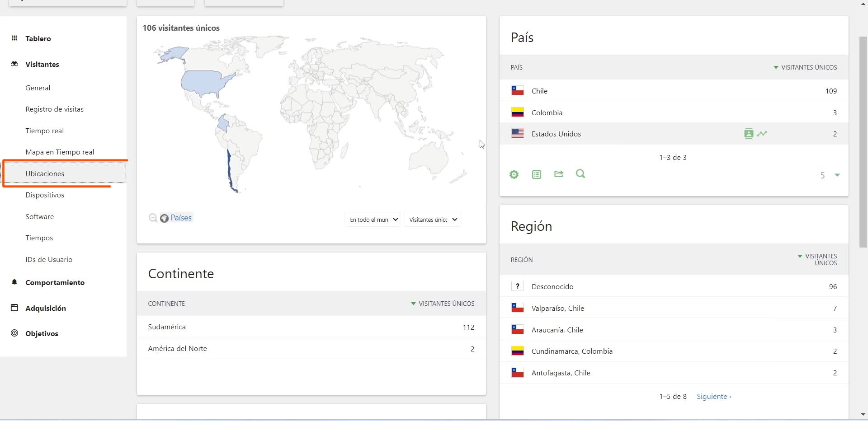This screenshot has width=868, height=421.
Task: Sort Continente table by Visitantes Únicos header
Action: (x=446, y=304)
